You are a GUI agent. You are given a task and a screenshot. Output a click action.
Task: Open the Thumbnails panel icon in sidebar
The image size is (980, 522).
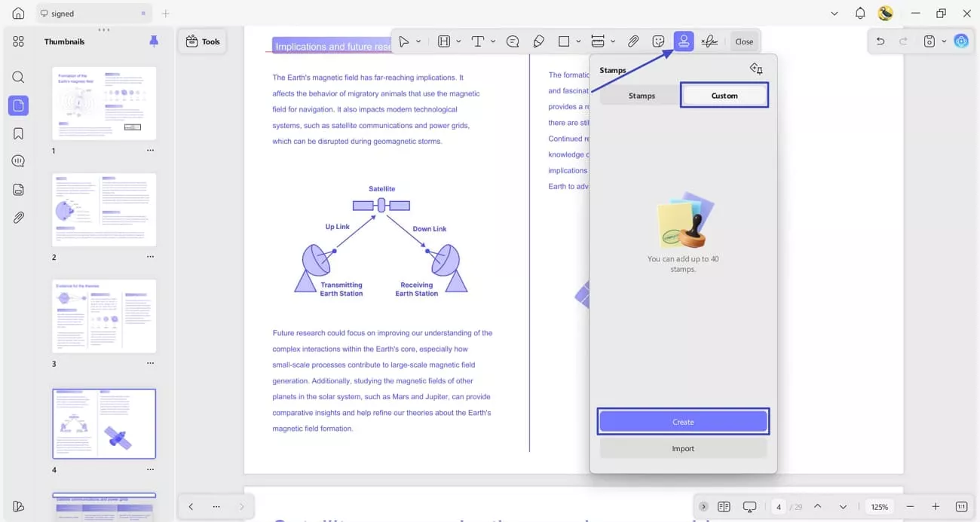[x=18, y=105]
